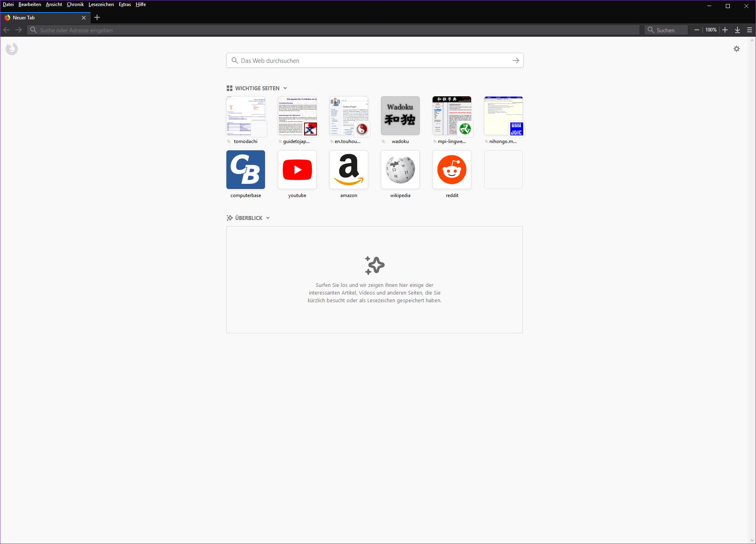756x544 pixels.
Task: Minimize the Firefox window
Action: point(709,6)
